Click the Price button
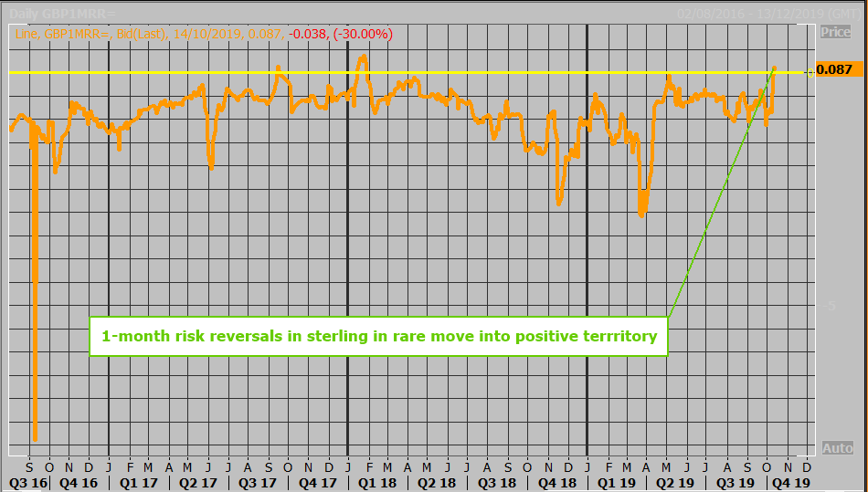Image resolution: width=868 pixels, height=492 pixels. (x=835, y=32)
